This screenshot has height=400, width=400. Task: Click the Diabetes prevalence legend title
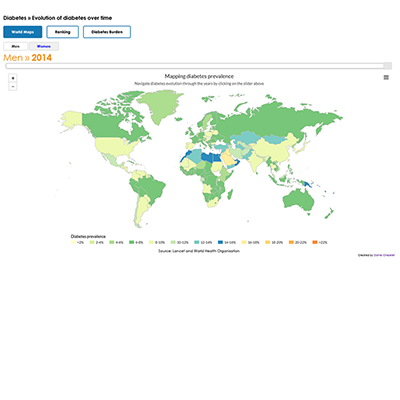pos(88,236)
